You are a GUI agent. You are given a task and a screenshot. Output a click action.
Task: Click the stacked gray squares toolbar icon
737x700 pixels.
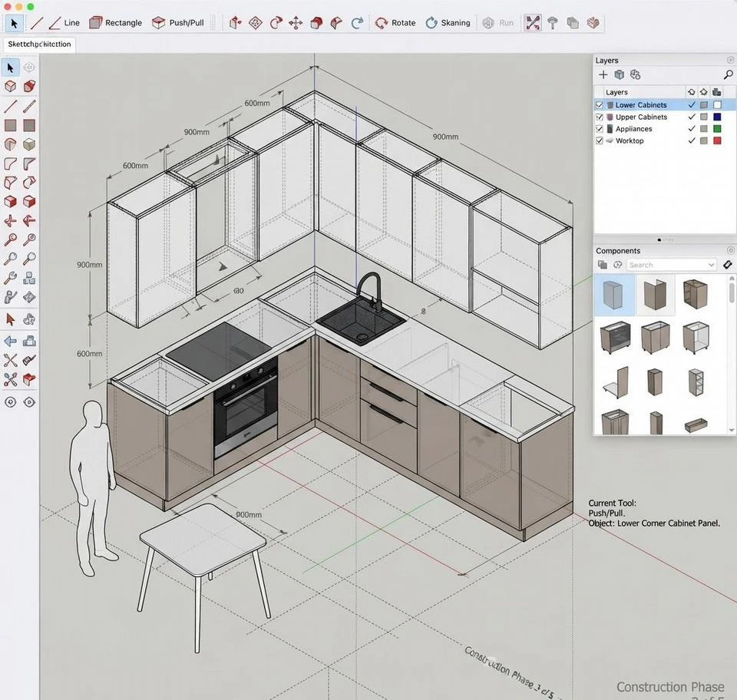pyautogui.click(x=573, y=22)
